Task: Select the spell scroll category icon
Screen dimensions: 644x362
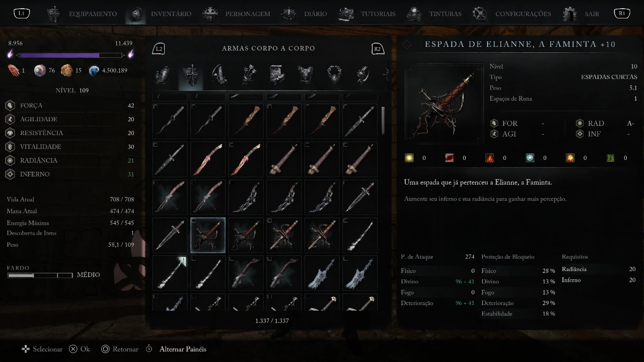Action: pos(277,74)
